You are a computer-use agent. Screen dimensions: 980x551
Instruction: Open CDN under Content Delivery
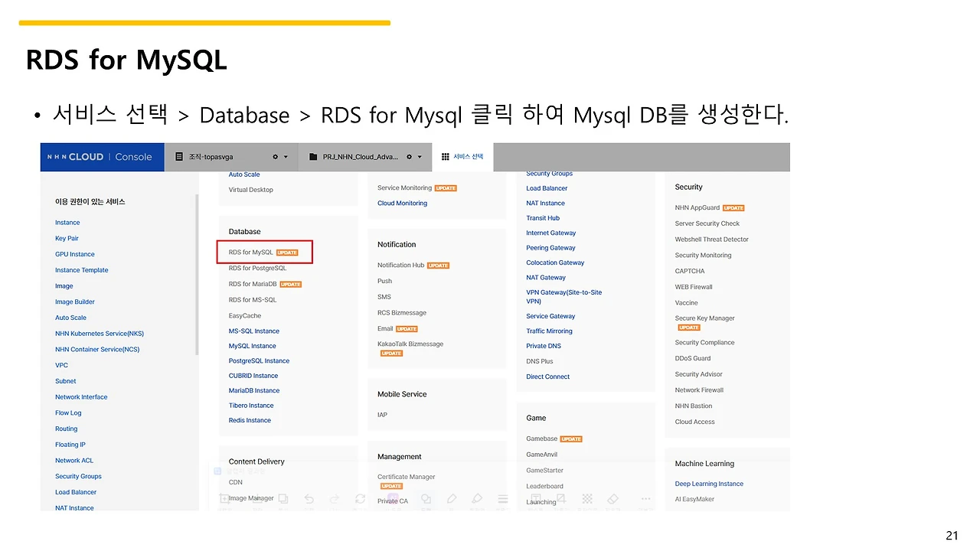click(236, 482)
